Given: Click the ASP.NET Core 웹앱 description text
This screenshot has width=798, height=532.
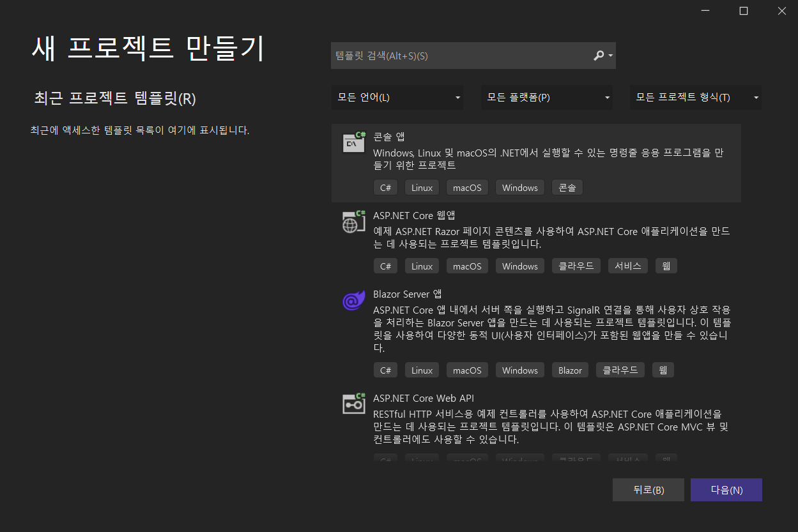Looking at the screenshot, I should coord(551,238).
